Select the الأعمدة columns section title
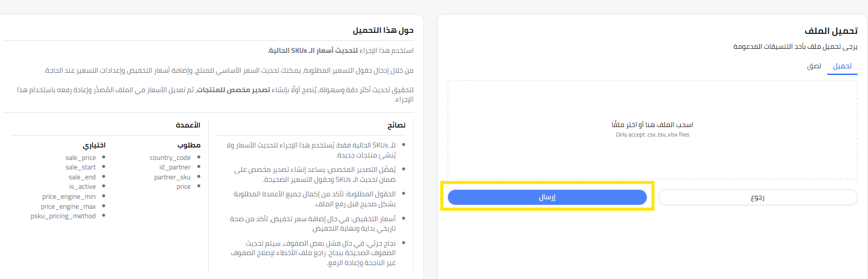This screenshot has height=279, width=868. pos(188,125)
